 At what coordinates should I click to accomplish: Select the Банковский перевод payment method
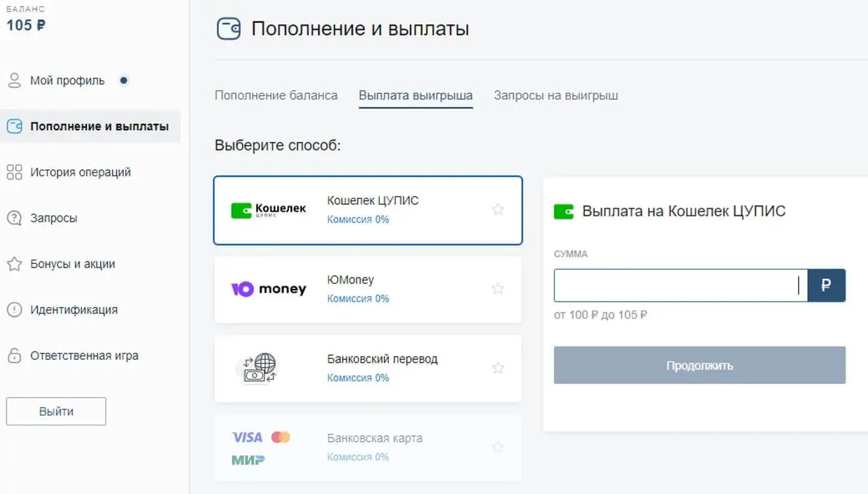(368, 368)
